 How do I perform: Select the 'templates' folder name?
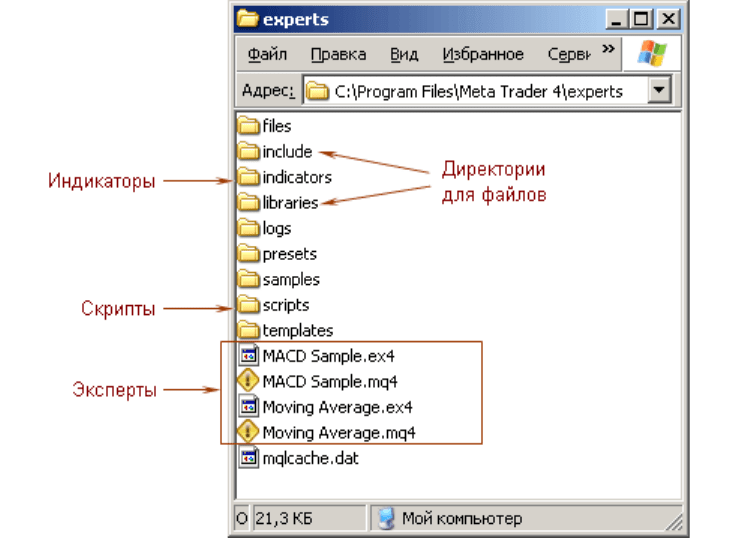tap(298, 330)
